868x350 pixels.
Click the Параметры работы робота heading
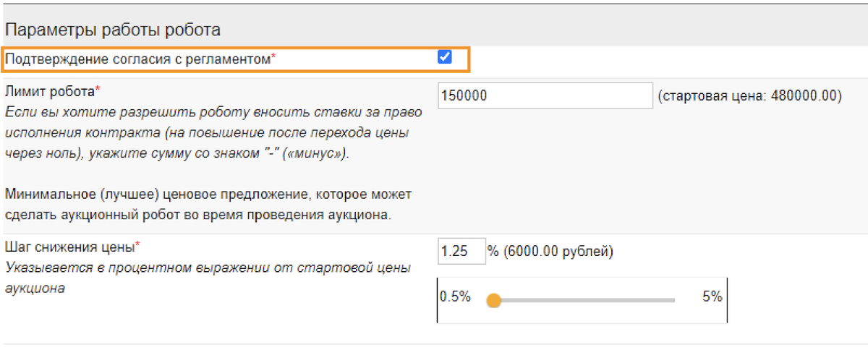pos(113,30)
